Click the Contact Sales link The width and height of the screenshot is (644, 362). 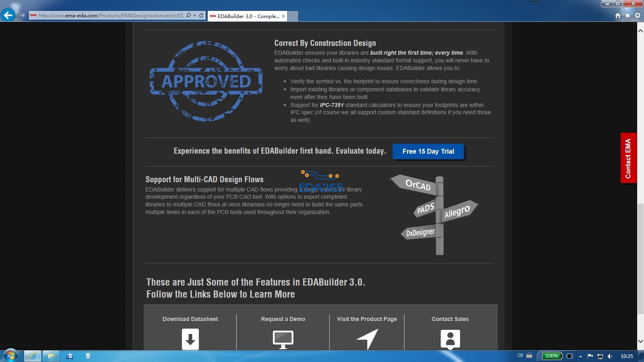point(450,319)
